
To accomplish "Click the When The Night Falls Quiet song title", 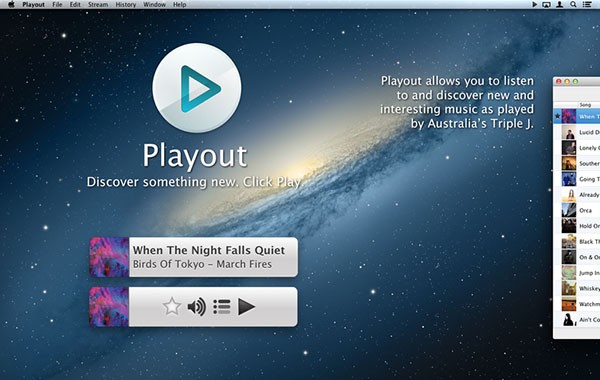I will 209,250.
